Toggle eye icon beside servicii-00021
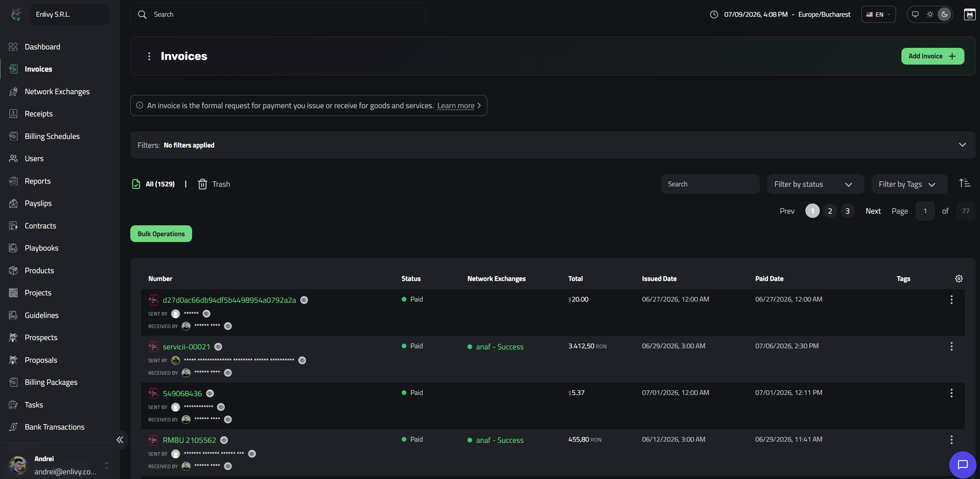This screenshot has height=479, width=980. [x=218, y=347]
